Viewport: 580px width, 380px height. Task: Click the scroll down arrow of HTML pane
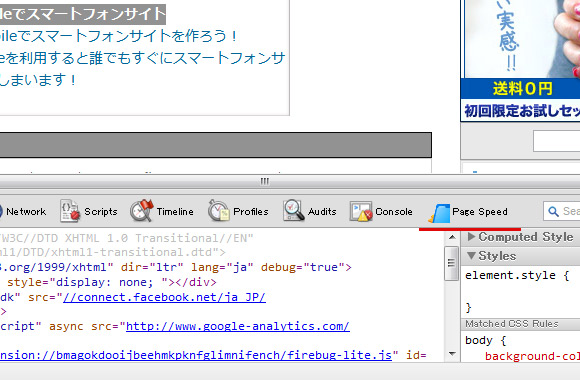click(x=452, y=354)
